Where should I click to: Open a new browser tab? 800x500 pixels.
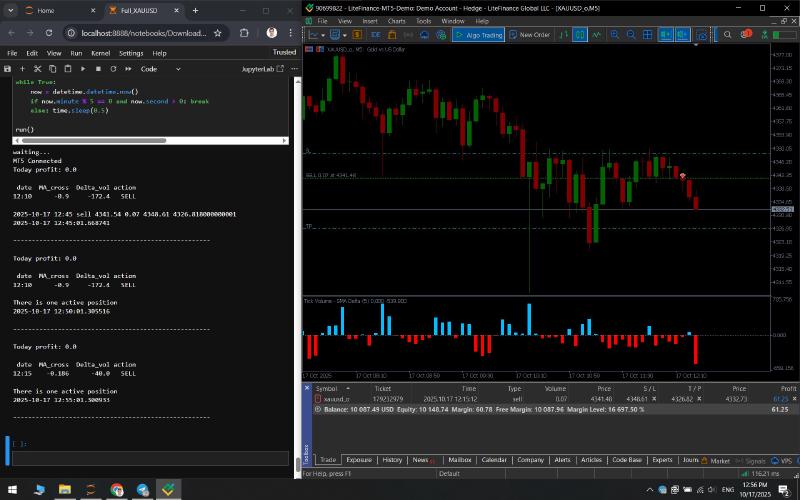(x=195, y=10)
